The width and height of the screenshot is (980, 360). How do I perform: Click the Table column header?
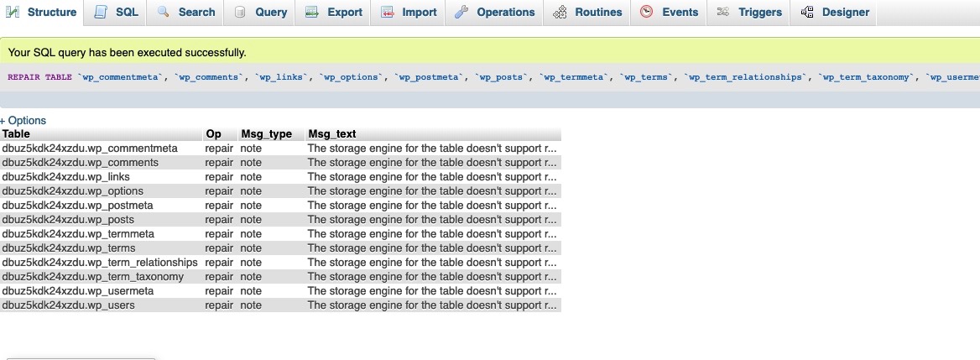(x=17, y=133)
